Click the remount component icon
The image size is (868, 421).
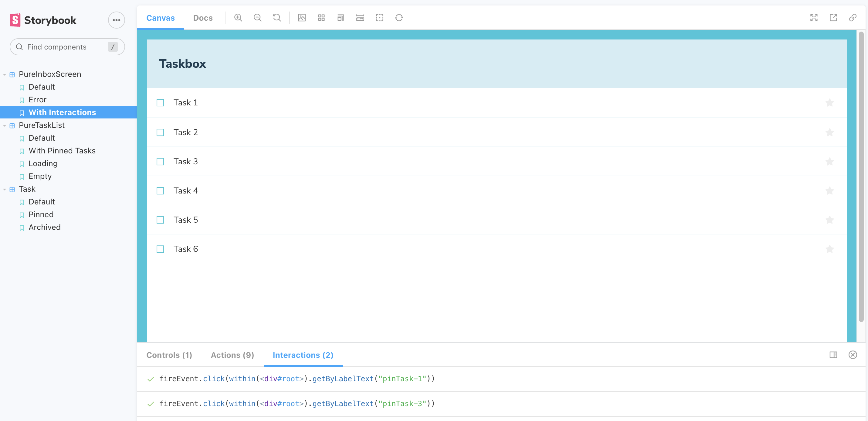point(399,18)
